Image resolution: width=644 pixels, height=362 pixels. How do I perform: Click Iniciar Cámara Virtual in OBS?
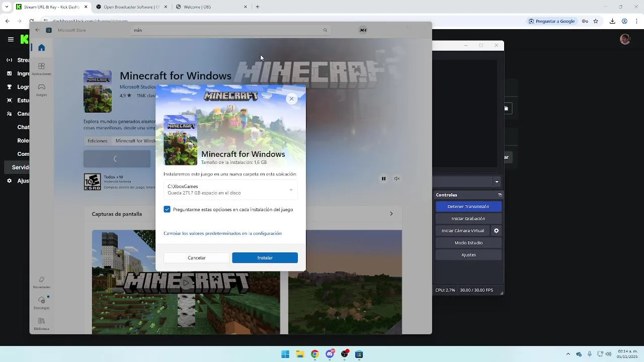click(462, 231)
